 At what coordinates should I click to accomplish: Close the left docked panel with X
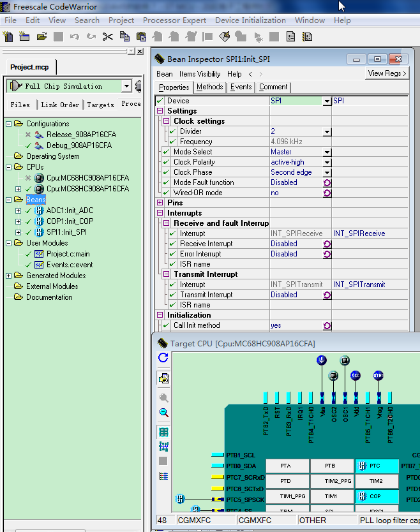pyautogui.click(x=140, y=51)
